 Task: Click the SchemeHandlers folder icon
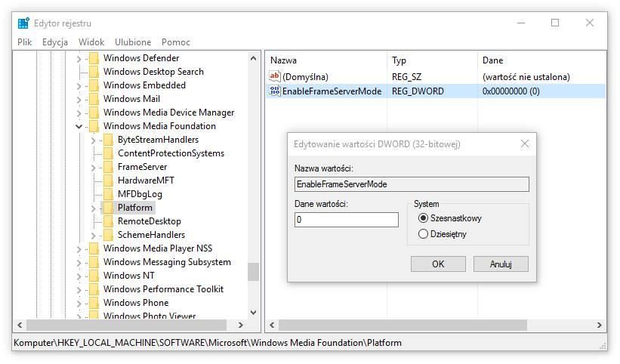108,235
